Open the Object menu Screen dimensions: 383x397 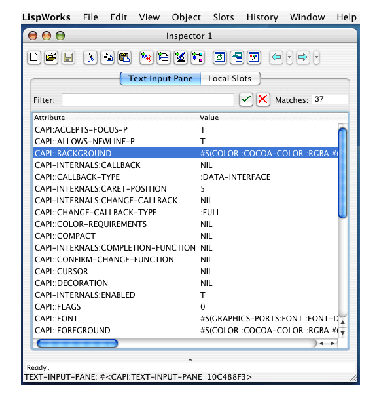click(x=186, y=17)
